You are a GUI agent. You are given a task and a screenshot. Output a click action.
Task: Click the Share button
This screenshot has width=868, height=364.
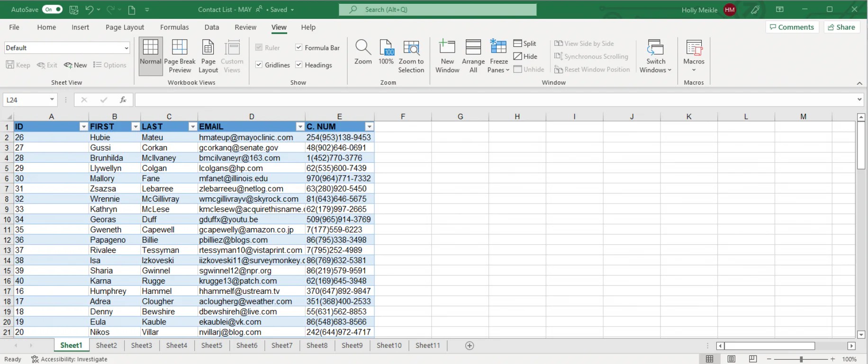point(841,27)
